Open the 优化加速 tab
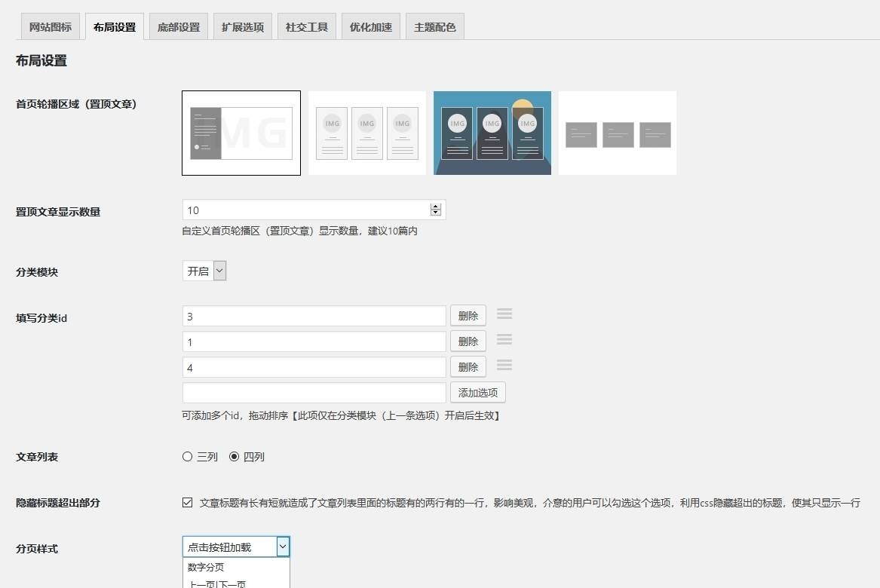 [371, 27]
